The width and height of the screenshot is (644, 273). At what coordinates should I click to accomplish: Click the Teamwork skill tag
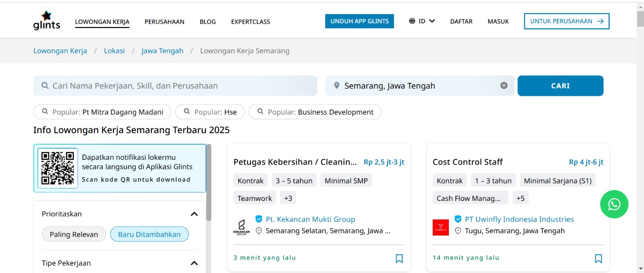tap(255, 198)
